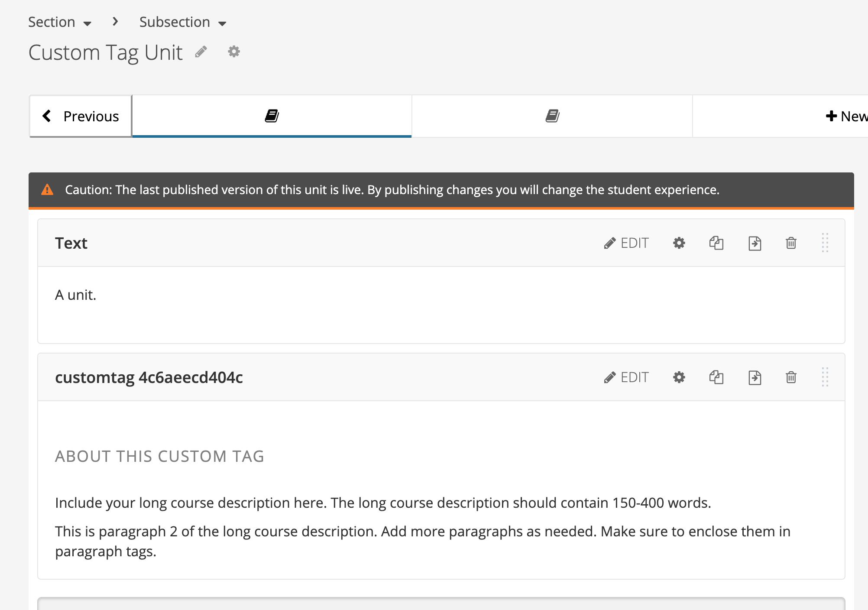Viewport: 868px width, 610px height.
Task: Expand the Subsection breadcrumb dropdown
Action: tap(183, 22)
